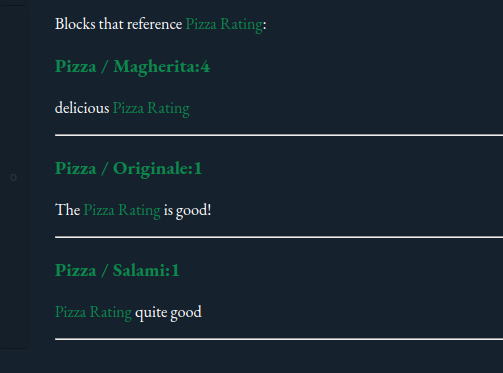The width and height of the screenshot is (503, 373).
Task: Open the Pizza / Salami:1 heading
Action: point(117,270)
